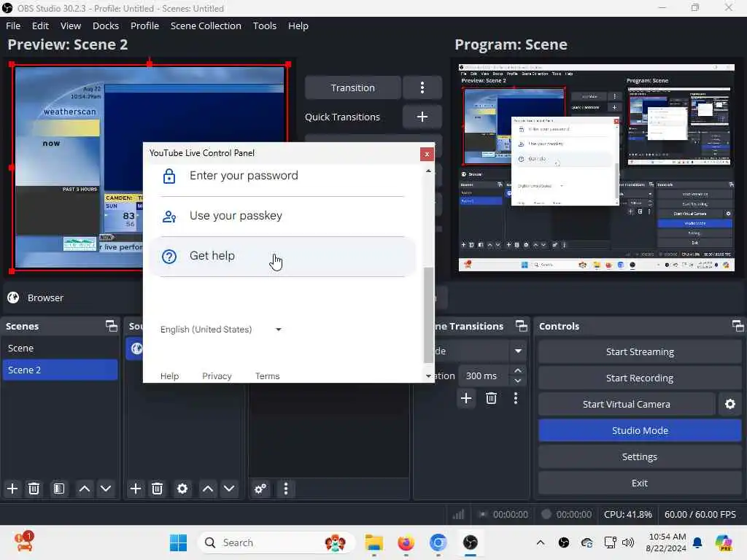Click the Windows taskbar Search box
The height and width of the screenshot is (560, 747).
click(276, 542)
